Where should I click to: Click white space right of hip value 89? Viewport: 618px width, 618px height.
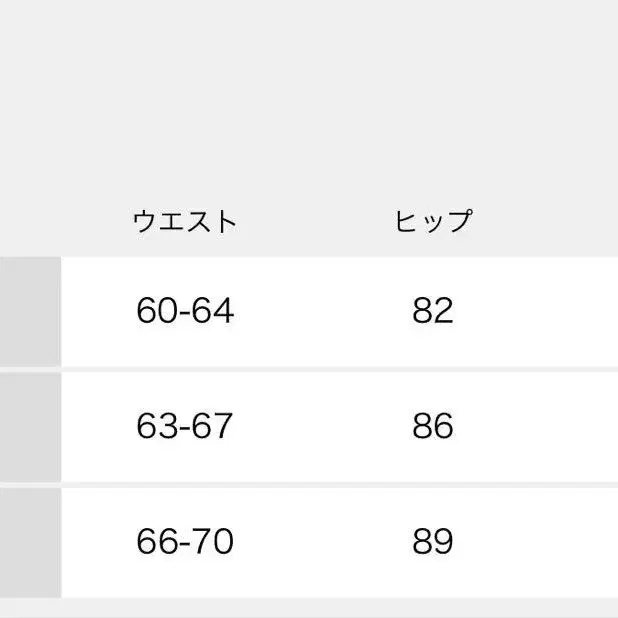tap(550, 542)
